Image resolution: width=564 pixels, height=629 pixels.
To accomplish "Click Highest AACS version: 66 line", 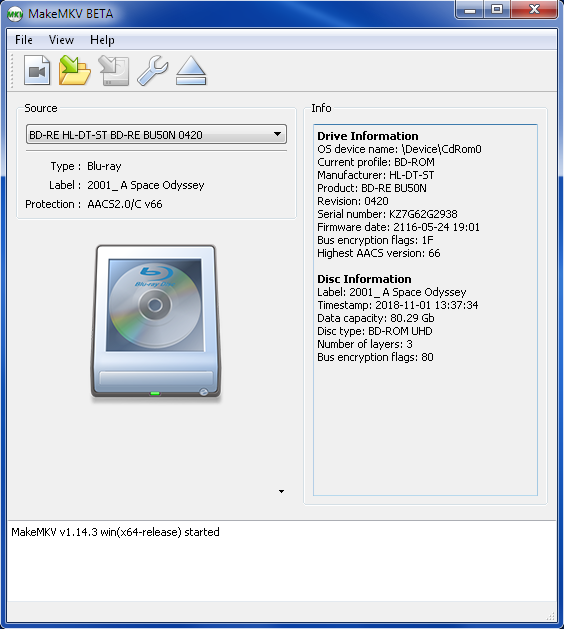I will pyautogui.click(x=379, y=253).
